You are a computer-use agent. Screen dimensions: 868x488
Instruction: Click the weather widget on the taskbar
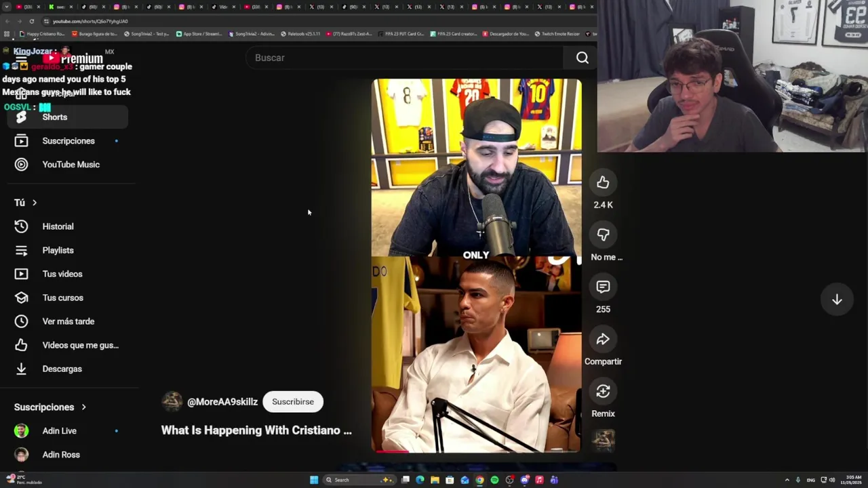[x=24, y=480]
